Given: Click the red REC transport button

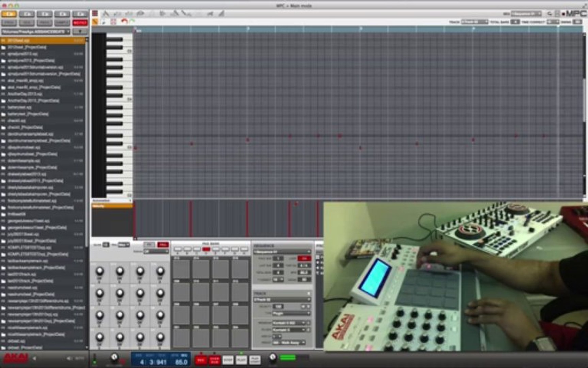Looking at the screenshot, I should point(201,360).
